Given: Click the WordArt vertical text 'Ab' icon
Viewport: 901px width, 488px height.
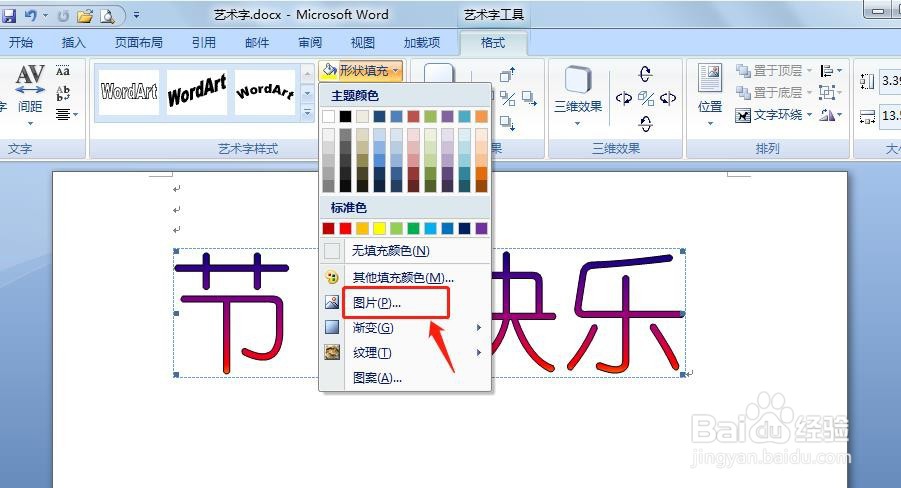Looking at the screenshot, I should tap(63, 93).
